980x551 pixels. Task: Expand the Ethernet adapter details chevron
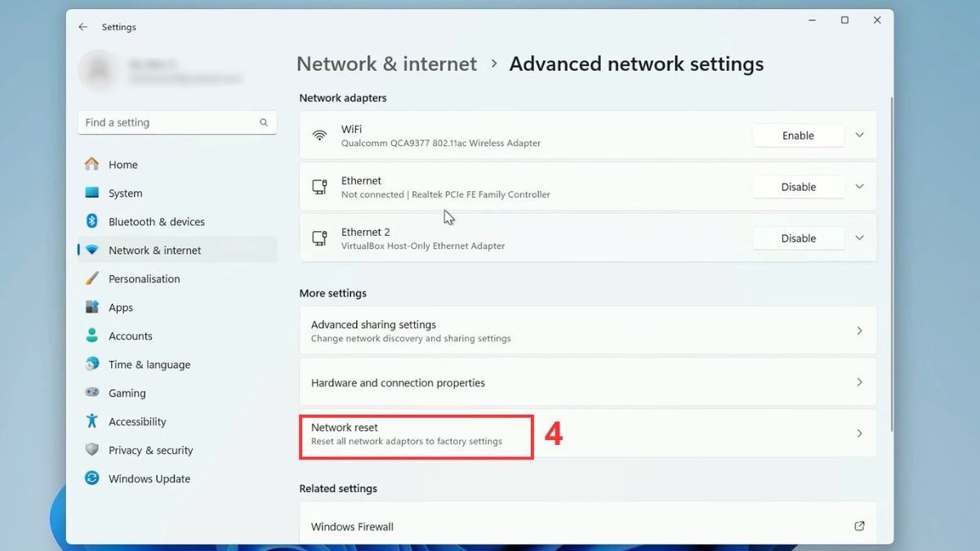tap(859, 186)
